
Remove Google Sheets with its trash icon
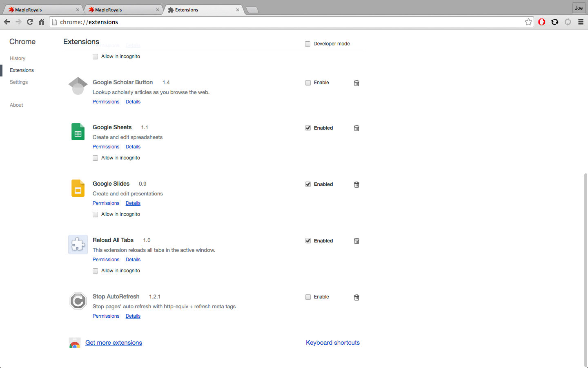pos(356,128)
